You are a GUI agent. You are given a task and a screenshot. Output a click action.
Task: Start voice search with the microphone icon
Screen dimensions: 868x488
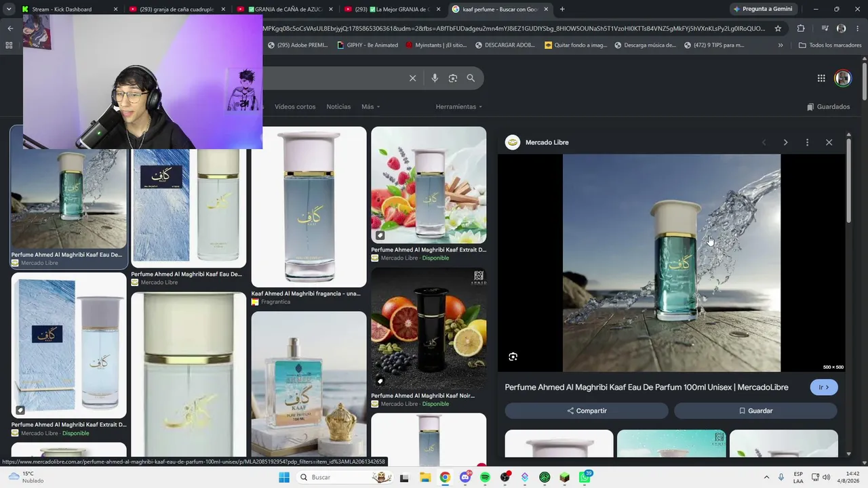click(x=435, y=78)
